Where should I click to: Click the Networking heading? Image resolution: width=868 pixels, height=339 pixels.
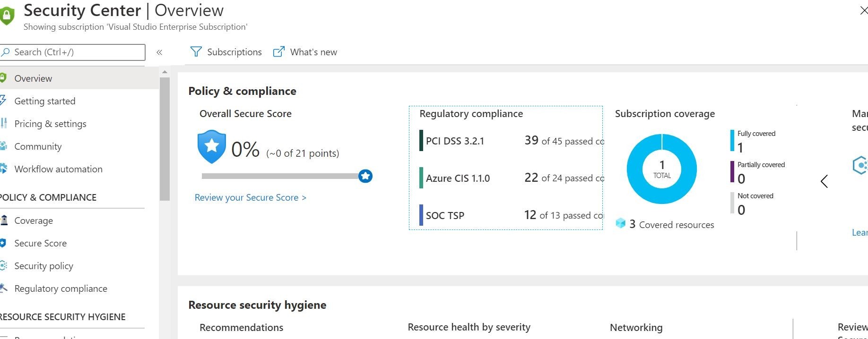click(636, 328)
